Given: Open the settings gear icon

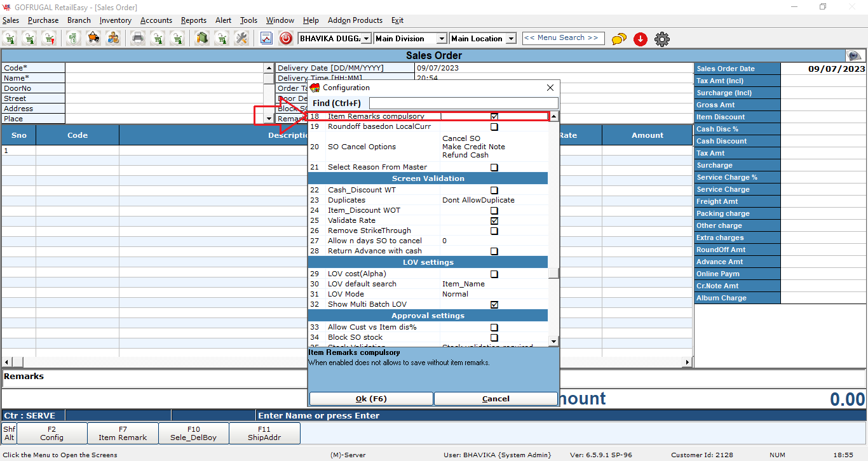Looking at the screenshot, I should pos(661,39).
